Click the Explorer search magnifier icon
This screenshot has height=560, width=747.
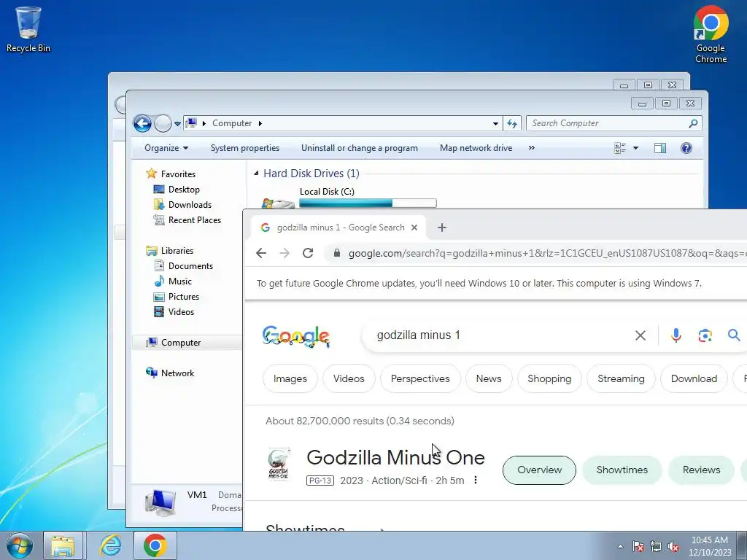coord(693,123)
